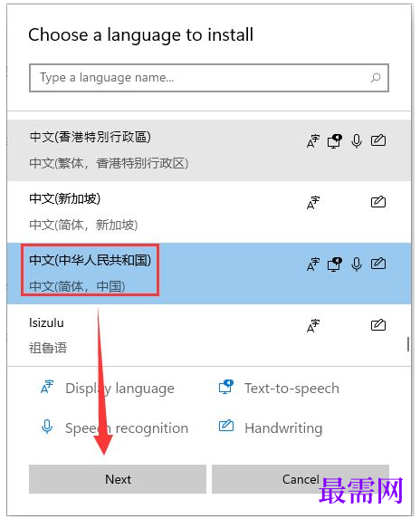Click the Handwriting legend pen icon
This screenshot has width=420, height=519.
[226, 426]
